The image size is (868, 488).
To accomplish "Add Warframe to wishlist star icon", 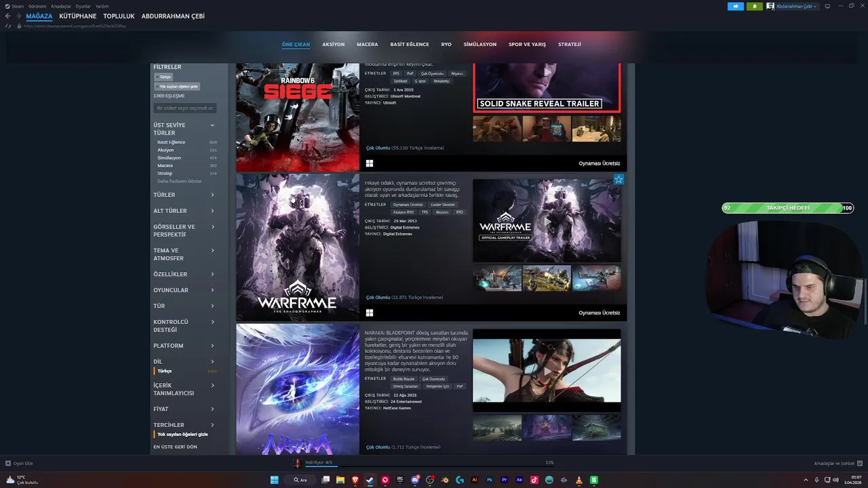I will click(x=618, y=180).
